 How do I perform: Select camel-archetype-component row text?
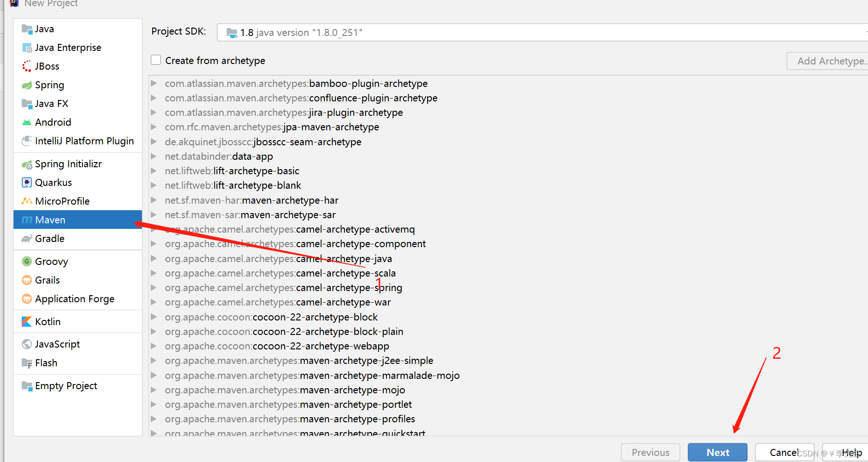(x=295, y=244)
